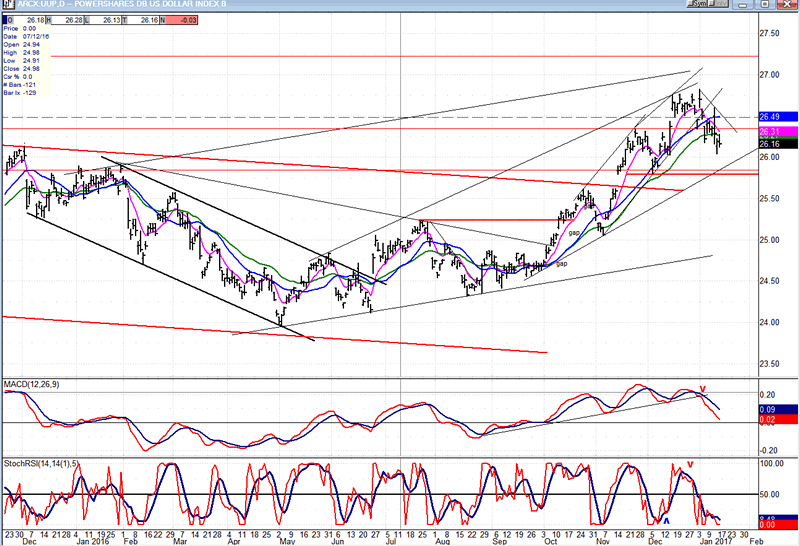
Task: Click the red v marker in MACD pane
Action: pos(703,389)
